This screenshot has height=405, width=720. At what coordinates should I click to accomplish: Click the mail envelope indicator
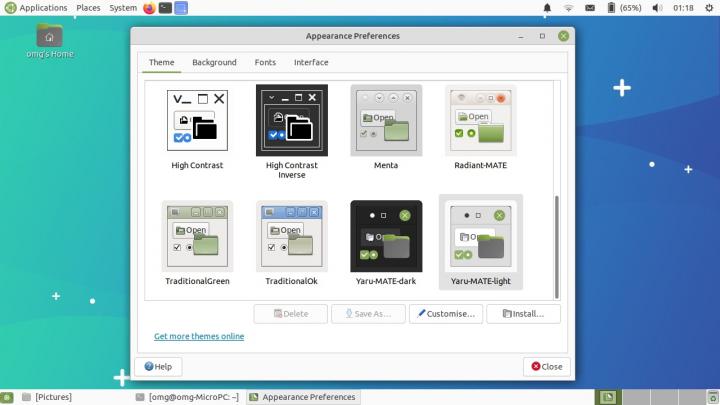click(590, 8)
